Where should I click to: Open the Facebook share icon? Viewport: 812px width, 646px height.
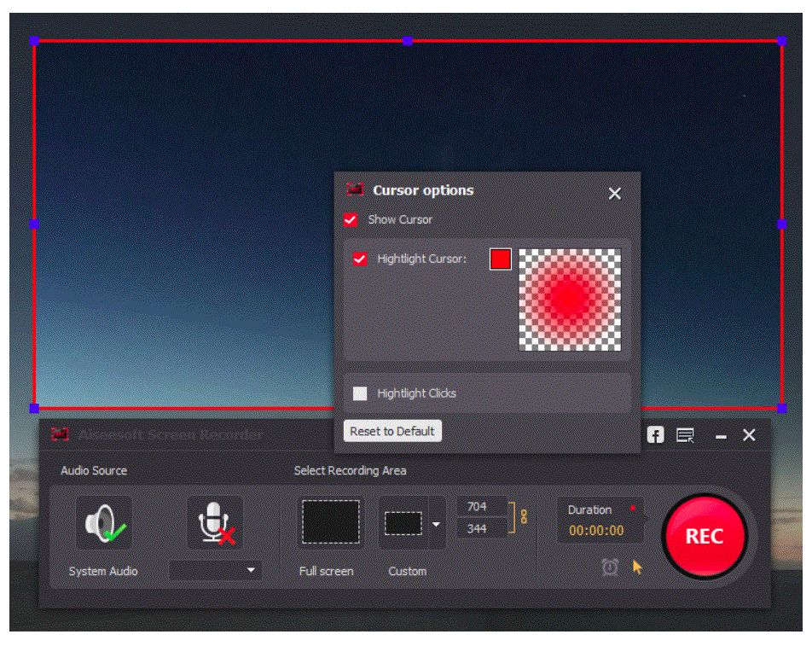[x=655, y=435]
